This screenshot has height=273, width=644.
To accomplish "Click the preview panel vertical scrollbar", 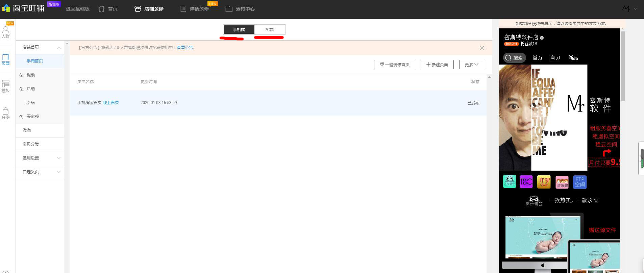I will pyautogui.click(x=623, y=66).
